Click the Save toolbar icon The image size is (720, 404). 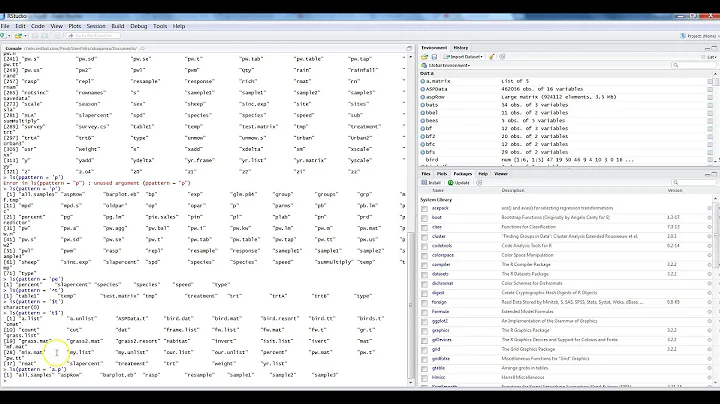pyautogui.click(x=35, y=35)
